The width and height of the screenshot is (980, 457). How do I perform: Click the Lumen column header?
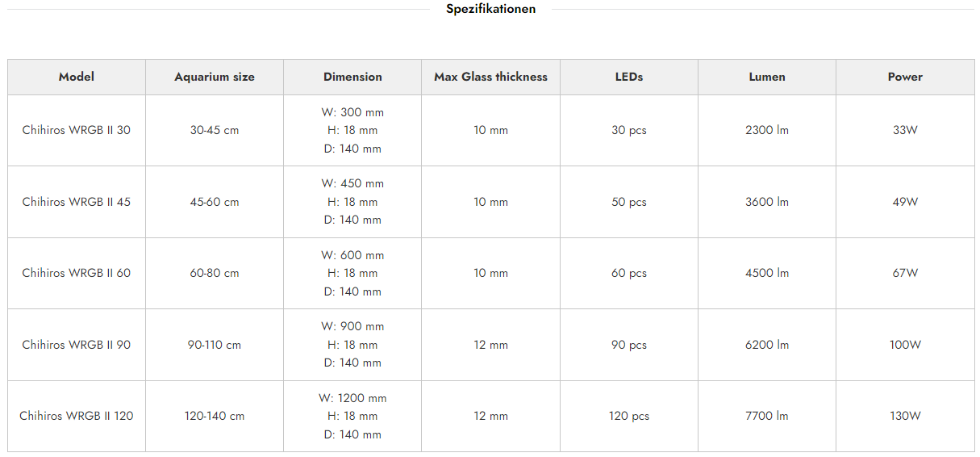click(x=767, y=77)
